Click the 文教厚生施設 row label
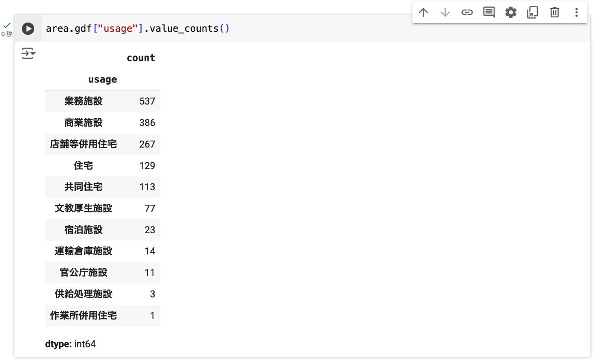This screenshot has width=593, height=364. tap(83, 208)
